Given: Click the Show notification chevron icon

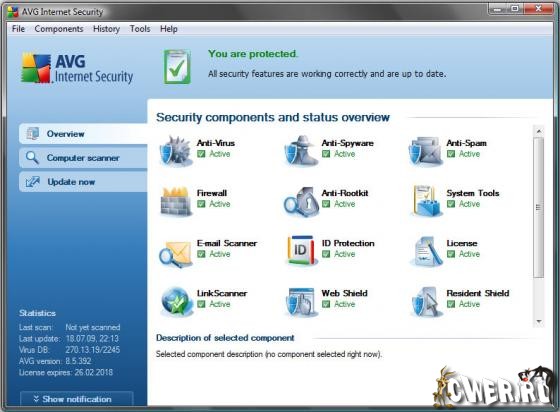Looking at the screenshot, I should coord(36,399).
